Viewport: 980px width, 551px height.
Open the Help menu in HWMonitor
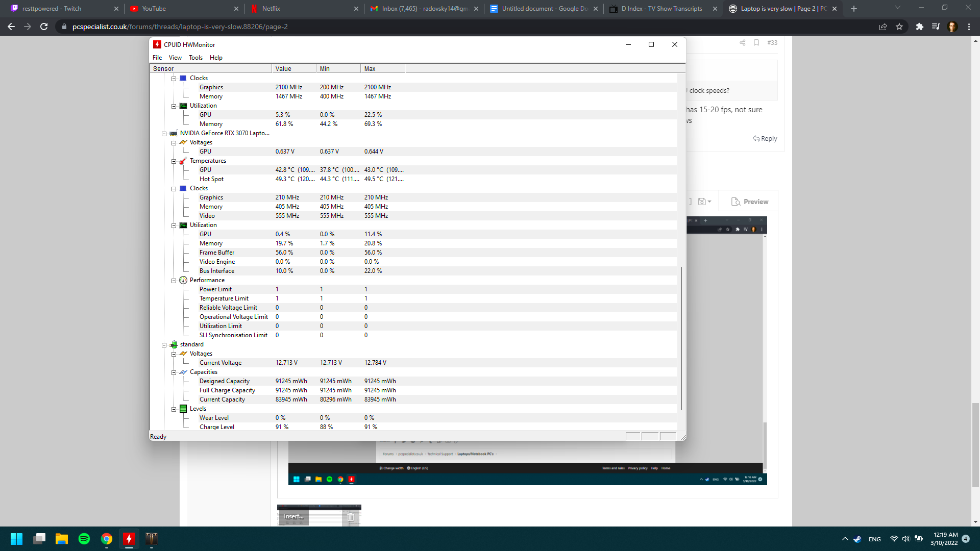click(216, 58)
